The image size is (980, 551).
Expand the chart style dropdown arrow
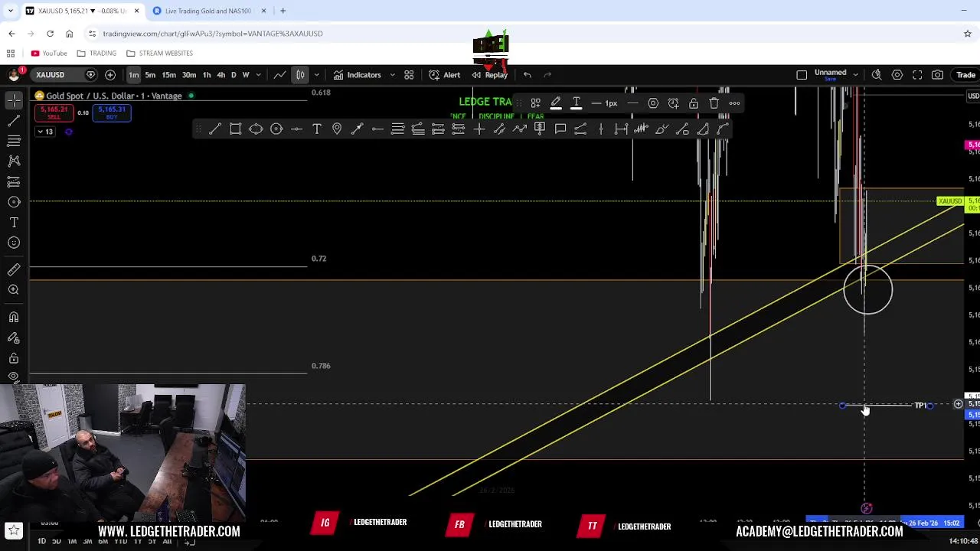(316, 75)
